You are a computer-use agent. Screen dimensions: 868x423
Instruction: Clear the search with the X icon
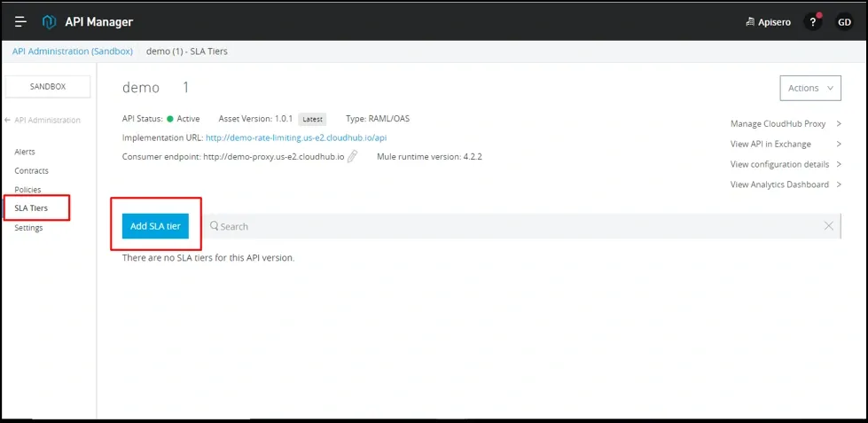tap(829, 225)
